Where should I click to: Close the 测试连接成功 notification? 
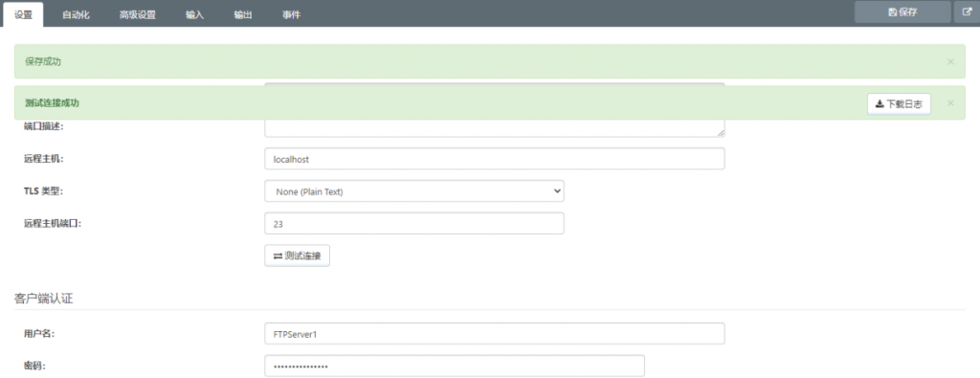950,103
